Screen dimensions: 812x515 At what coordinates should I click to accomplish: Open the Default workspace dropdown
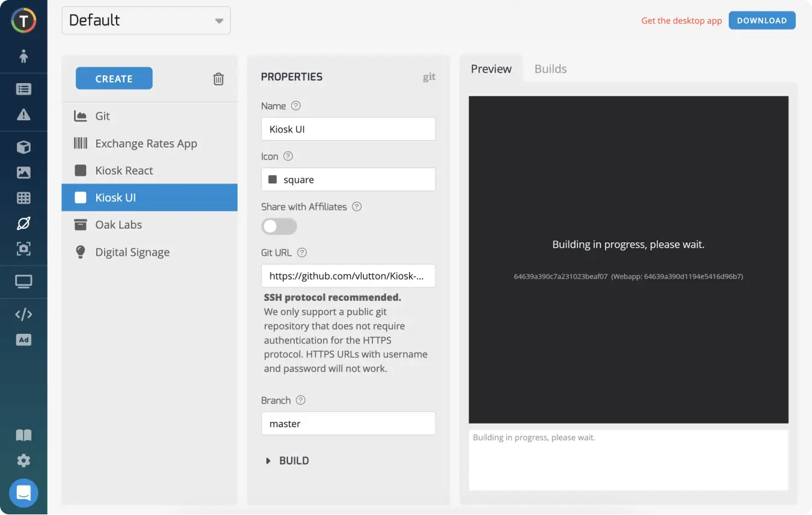146,20
